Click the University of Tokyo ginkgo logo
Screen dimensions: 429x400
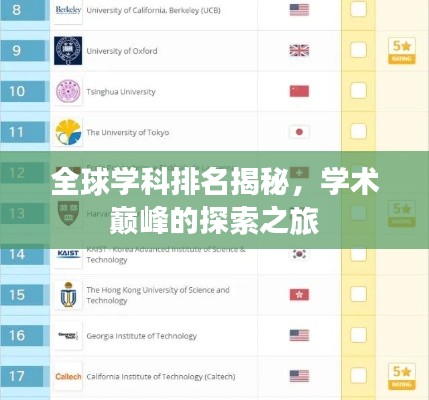68,132
